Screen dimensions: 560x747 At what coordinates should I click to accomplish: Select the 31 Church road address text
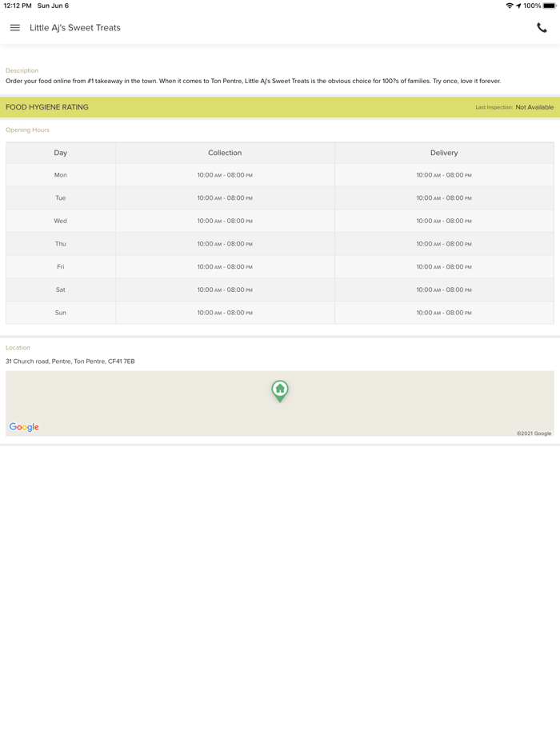click(x=70, y=362)
